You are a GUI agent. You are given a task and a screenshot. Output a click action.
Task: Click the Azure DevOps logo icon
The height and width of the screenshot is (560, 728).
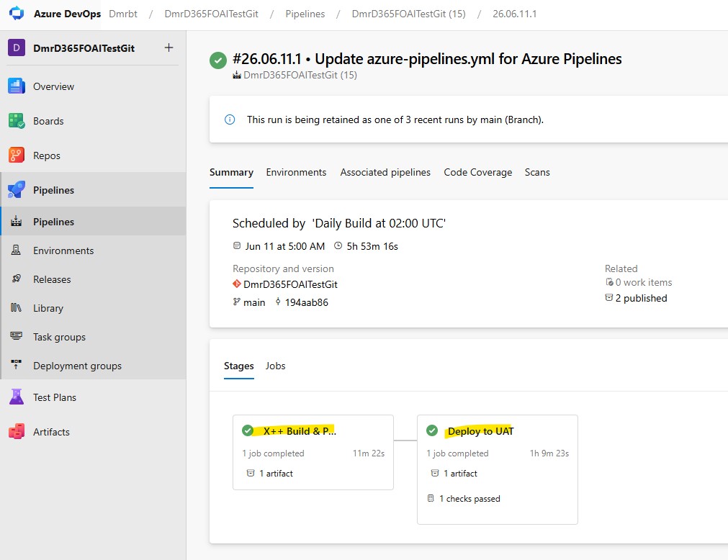[17, 14]
